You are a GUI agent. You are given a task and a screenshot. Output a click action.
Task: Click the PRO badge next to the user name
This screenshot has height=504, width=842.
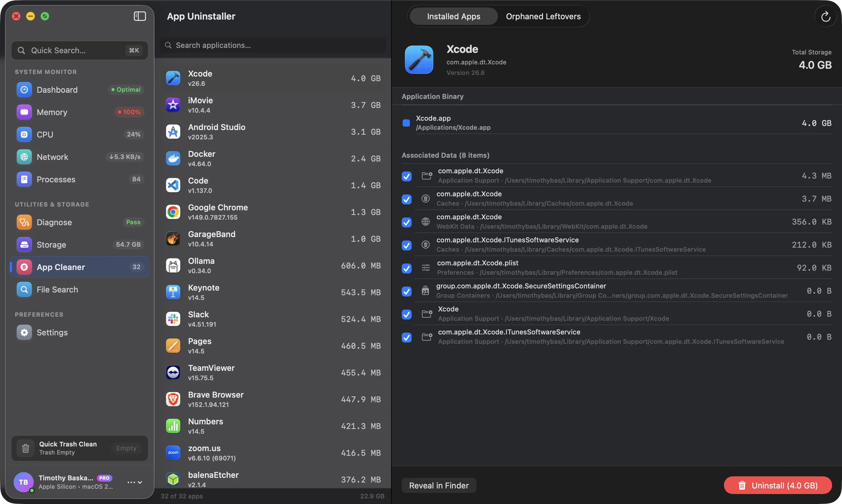104,478
